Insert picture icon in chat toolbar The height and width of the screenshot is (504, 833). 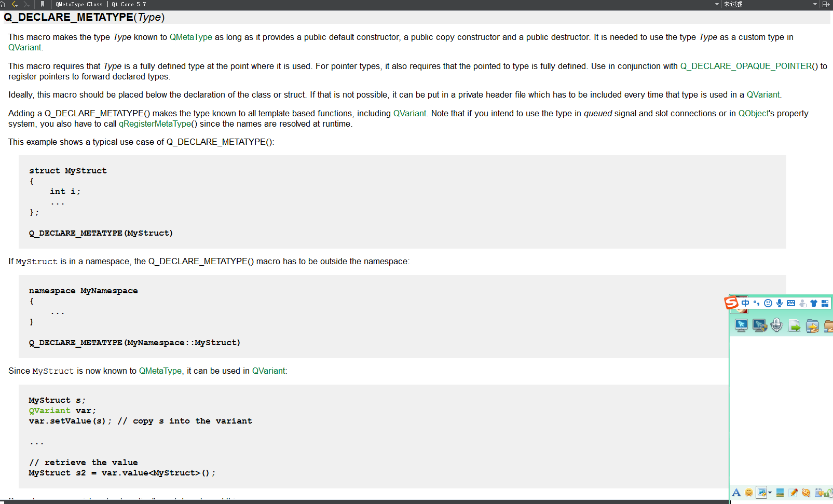[x=780, y=493]
